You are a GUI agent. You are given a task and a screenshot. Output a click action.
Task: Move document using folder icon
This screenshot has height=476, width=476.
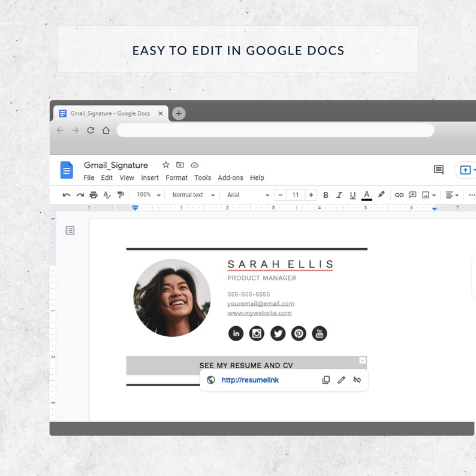(x=180, y=165)
